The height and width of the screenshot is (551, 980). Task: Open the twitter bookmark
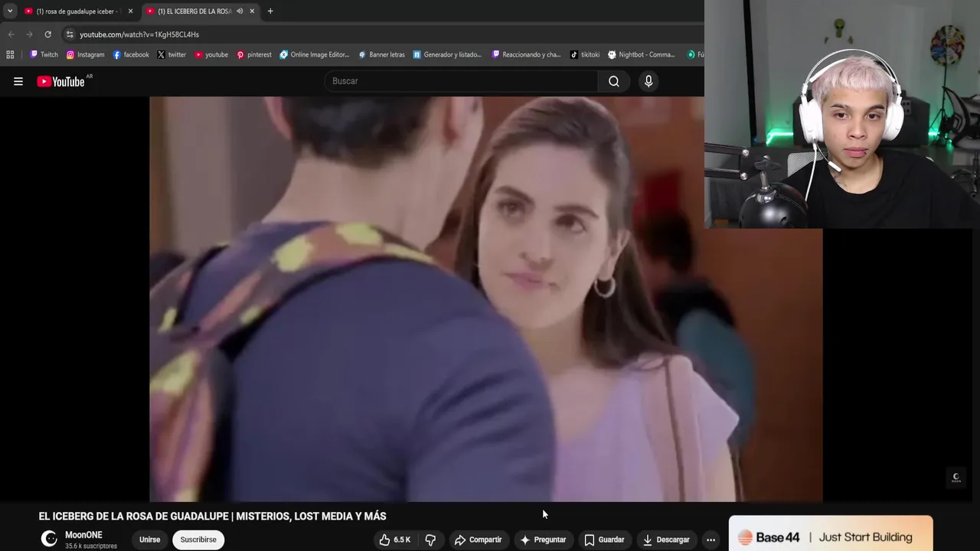click(x=171, y=54)
